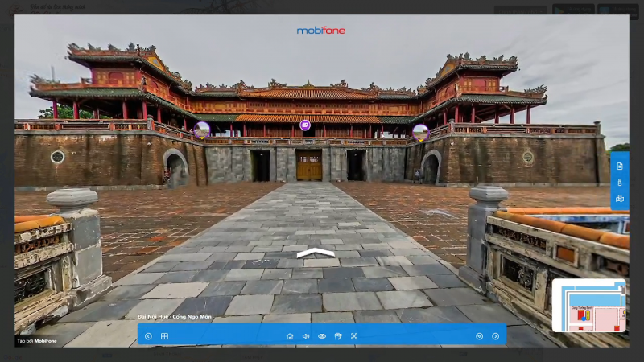Image resolution: width=644 pixels, height=362 pixels.
Task: Toggle hotspot visibility with the eye icon
Action: tap(322, 336)
